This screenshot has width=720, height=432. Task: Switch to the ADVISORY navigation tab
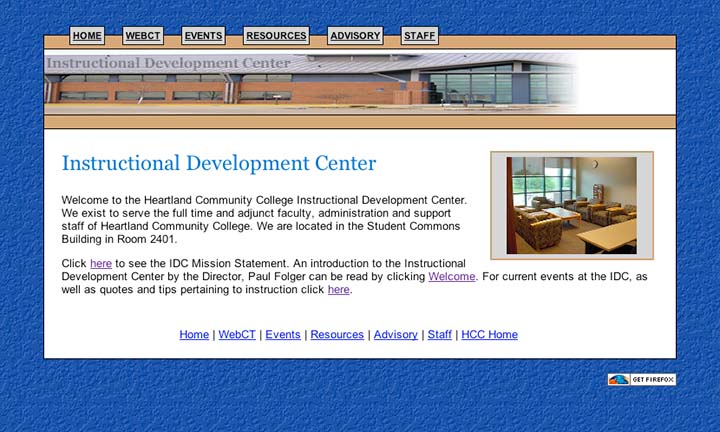click(355, 36)
